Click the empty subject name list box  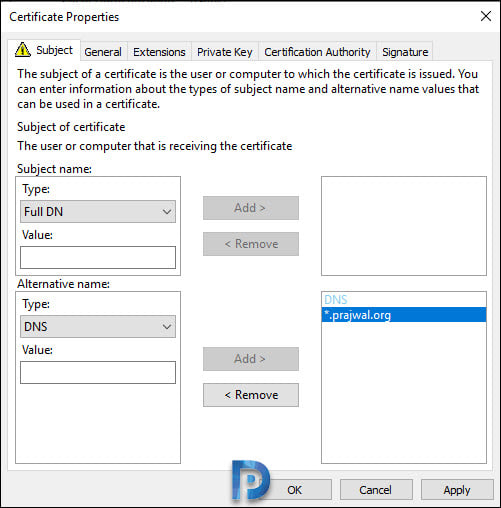click(404, 226)
